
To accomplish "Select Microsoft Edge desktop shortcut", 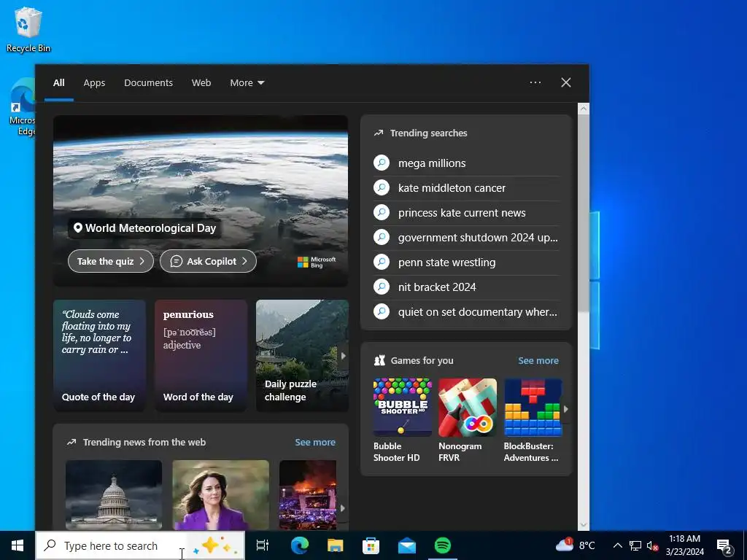I will (x=21, y=107).
